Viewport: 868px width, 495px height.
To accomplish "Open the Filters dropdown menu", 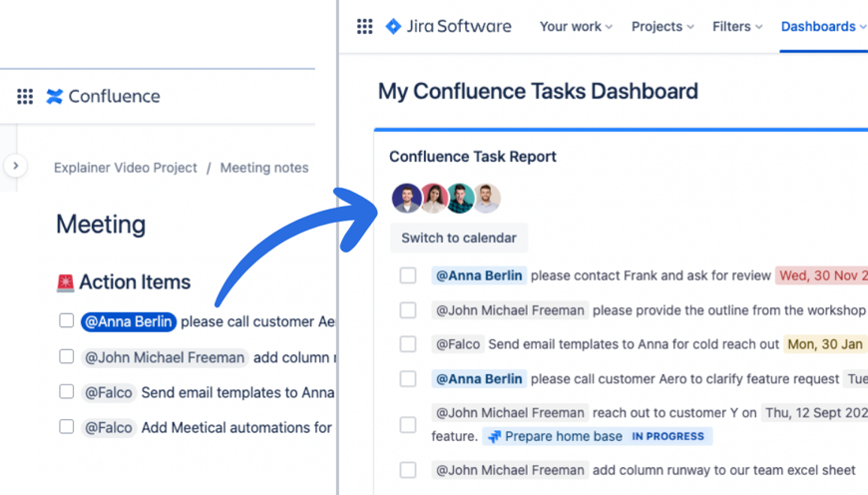I will click(x=737, y=27).
